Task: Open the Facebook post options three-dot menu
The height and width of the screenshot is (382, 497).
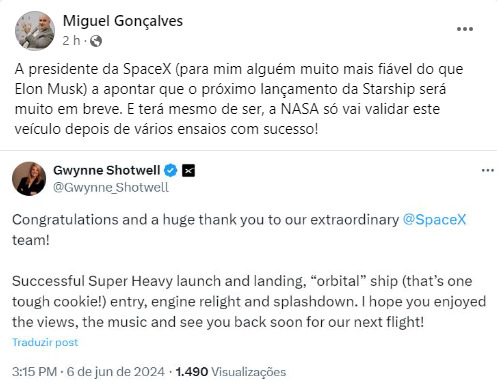Action: click(465, 29)
